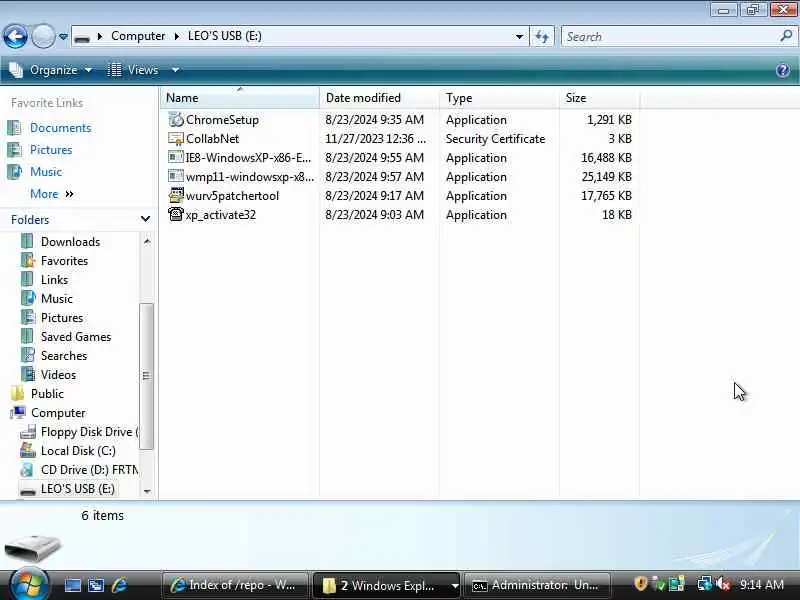
Task: Open the Windows Start orb
Action: [x=29, y=584]
